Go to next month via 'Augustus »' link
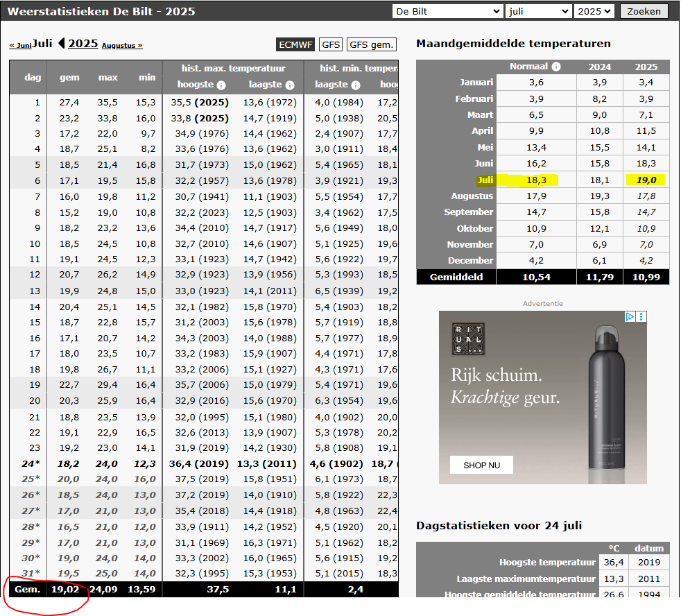The height and width of the screenshot is (616, 681). point(122,46)
